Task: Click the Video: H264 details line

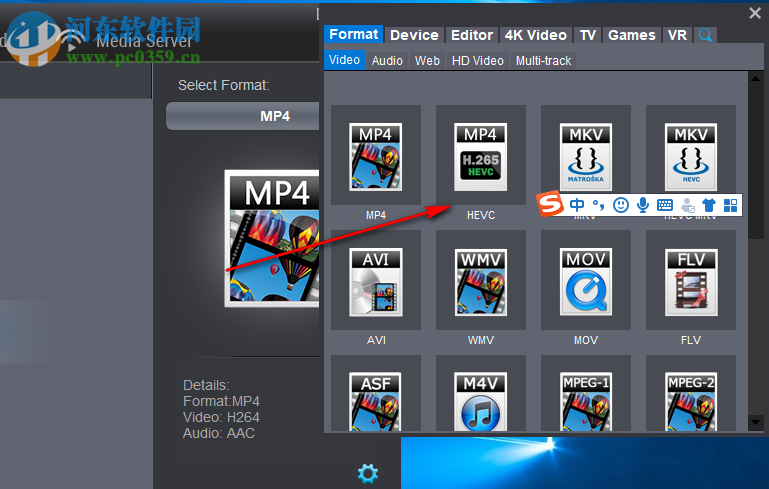Action: (221, 417)
